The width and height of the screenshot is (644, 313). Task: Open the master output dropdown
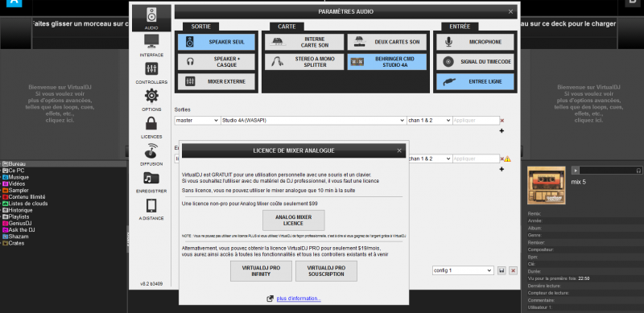click(197, 121)
